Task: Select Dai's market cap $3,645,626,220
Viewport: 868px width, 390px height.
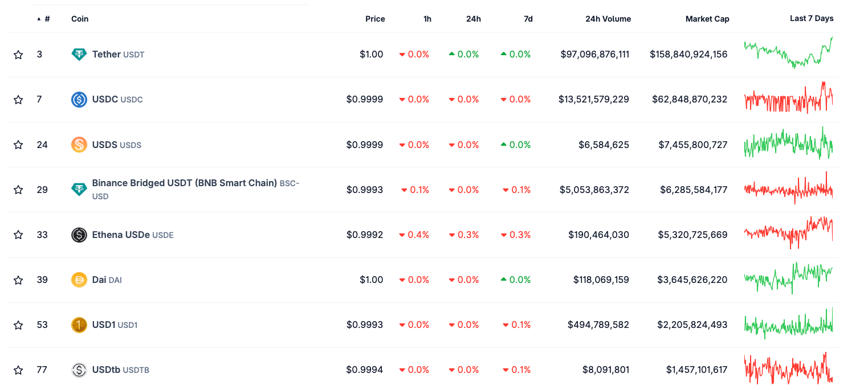Action: pyautogui.click(x=692, y=280)
